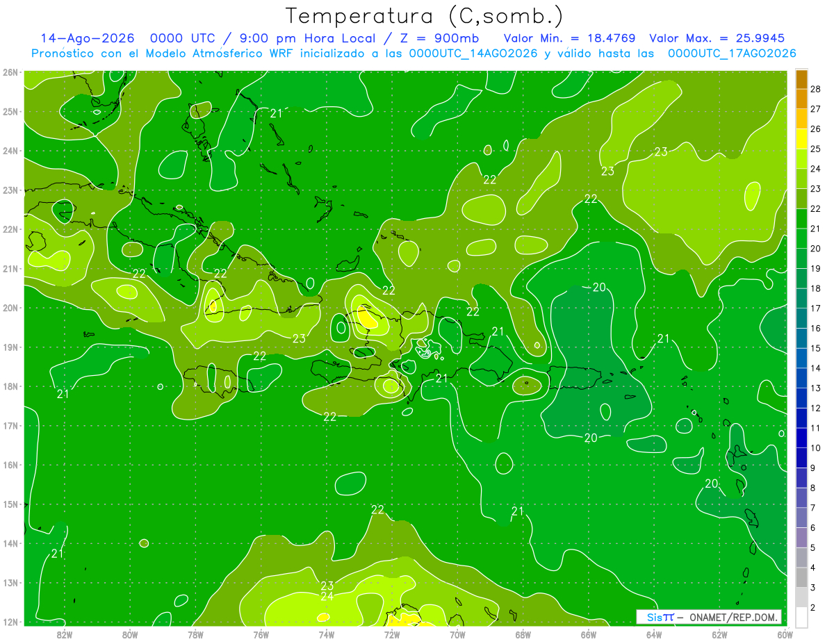Pick the dark blue legend swatch between 10 and 11
Image resolution: width=834 pixels, height=644 pixels.
pyautogui.click(x=801, y=438)
